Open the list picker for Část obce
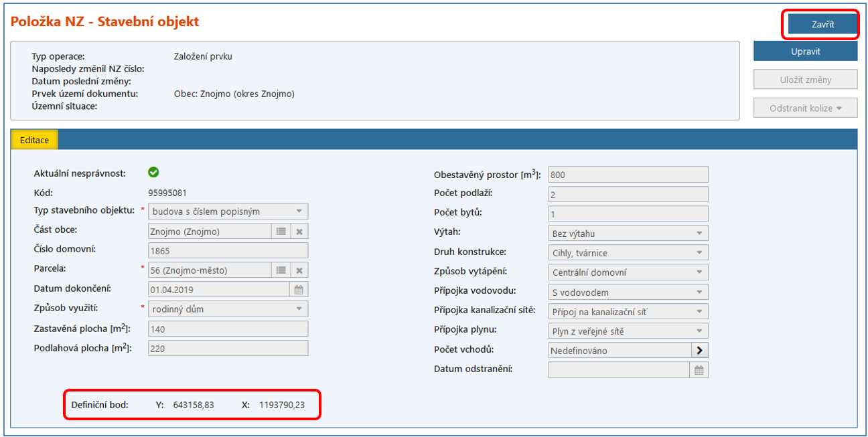 [x=281, y=231]
